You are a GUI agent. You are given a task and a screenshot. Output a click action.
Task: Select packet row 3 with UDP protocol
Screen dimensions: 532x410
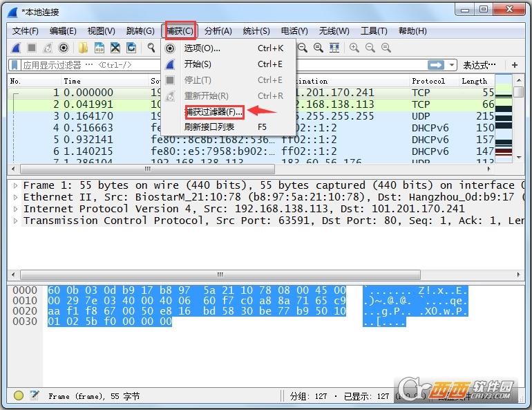(x=251, y=116)
